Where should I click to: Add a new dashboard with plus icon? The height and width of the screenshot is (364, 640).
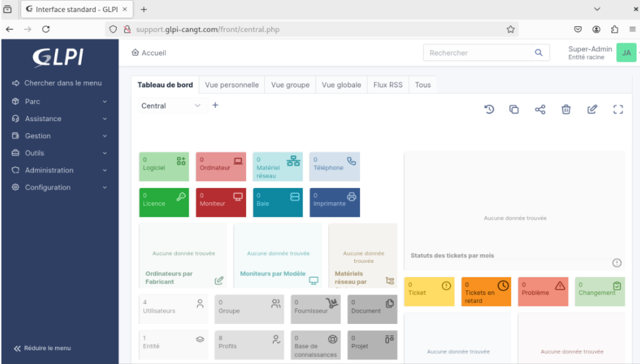[x=216, y=106]
